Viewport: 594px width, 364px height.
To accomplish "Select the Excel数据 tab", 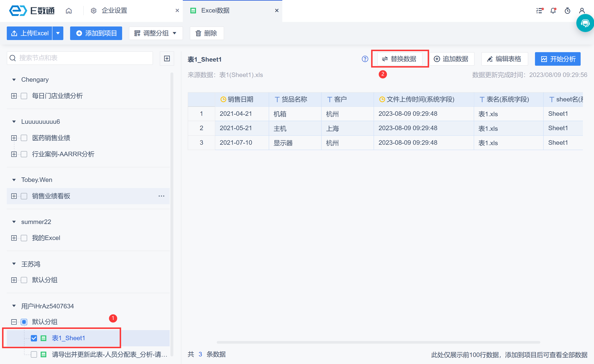I will (x=215, y=11).
